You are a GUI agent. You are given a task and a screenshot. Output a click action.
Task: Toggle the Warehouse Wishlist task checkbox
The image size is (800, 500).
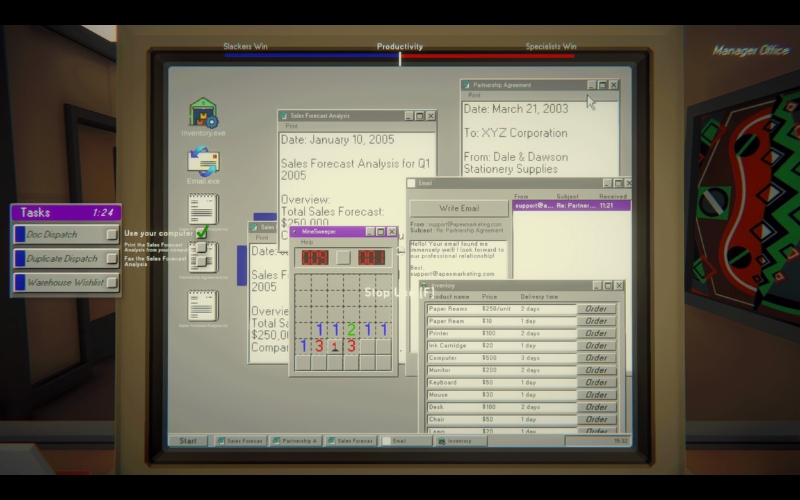pos(112,283)
